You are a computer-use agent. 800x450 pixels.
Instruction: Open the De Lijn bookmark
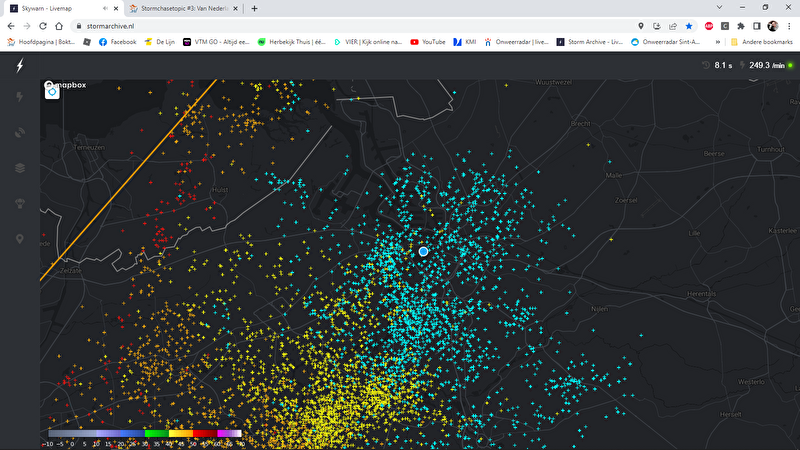click(x=160, y=42)
